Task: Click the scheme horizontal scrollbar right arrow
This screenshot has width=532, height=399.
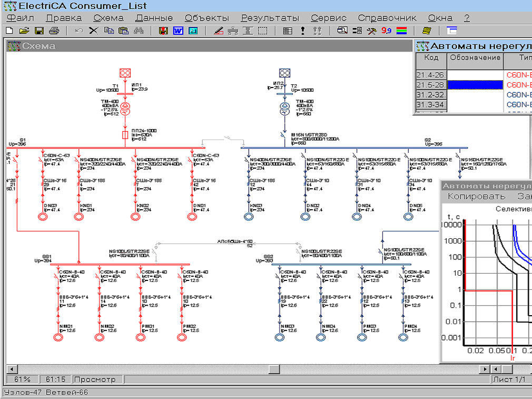Action: [x=485, y=369]
